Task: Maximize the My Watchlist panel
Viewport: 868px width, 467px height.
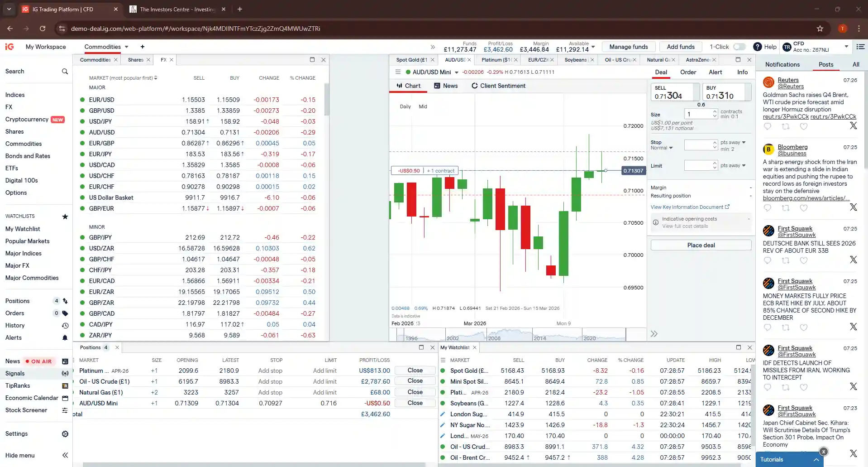Action: 739,347
